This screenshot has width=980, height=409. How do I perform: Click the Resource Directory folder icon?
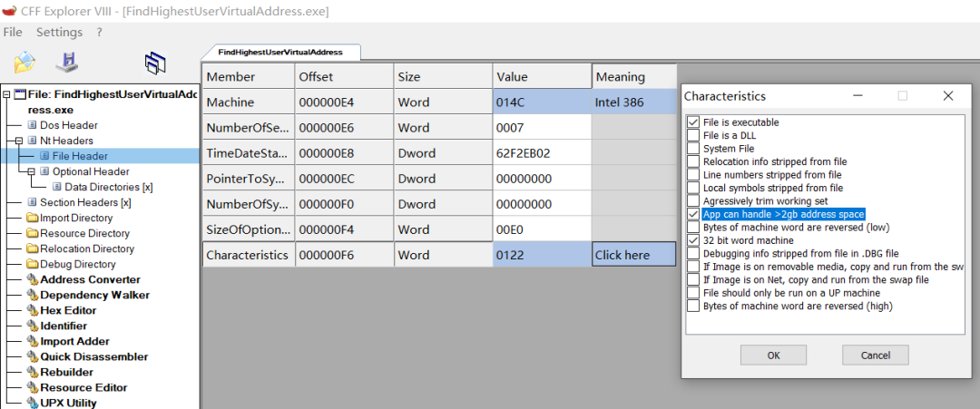pyautogui.click(x=33, y=234)
